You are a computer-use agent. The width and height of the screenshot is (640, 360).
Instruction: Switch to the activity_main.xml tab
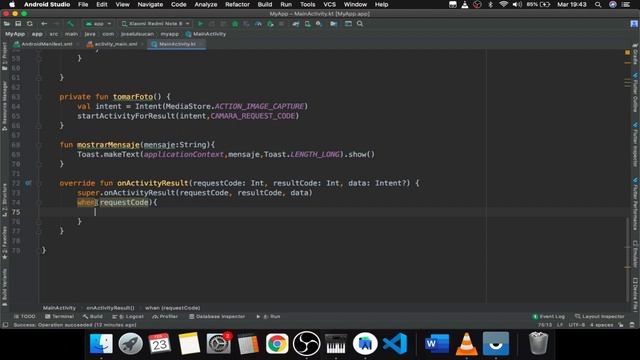pyautogui.click(x=112, y=44)
